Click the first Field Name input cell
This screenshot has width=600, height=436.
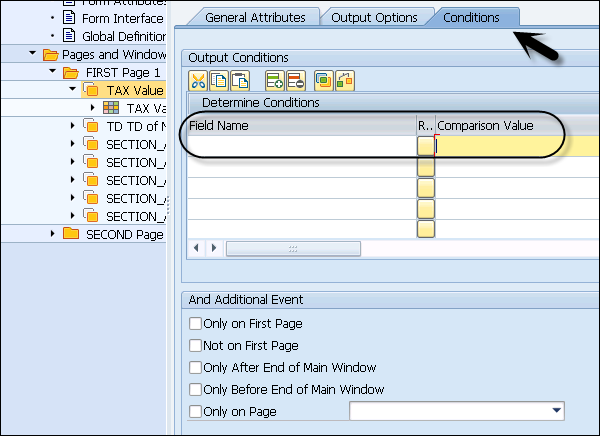[302, 146]
